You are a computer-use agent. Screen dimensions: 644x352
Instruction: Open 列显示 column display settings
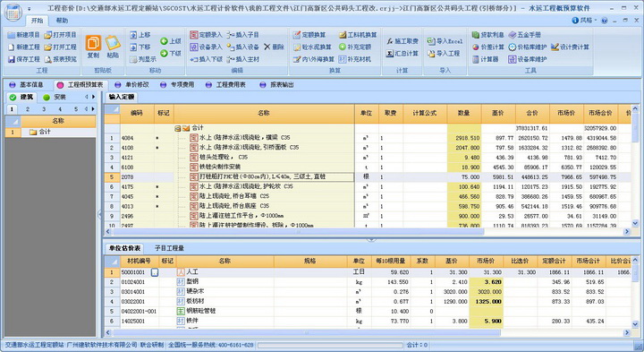pos(142,59)
